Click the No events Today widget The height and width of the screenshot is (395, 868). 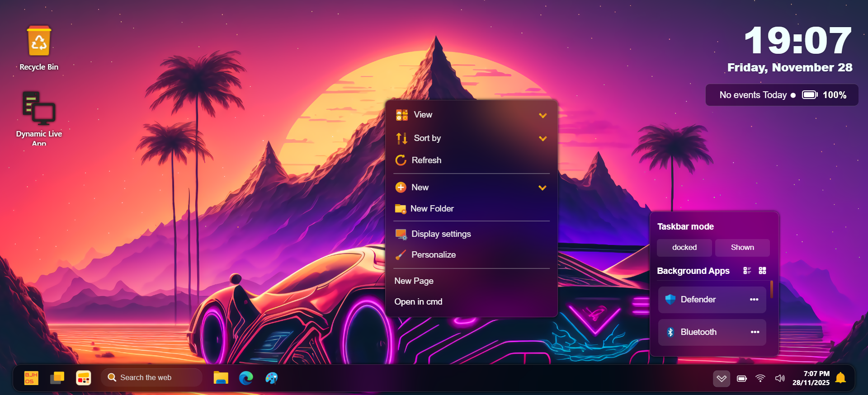click(x=782, y=95)
